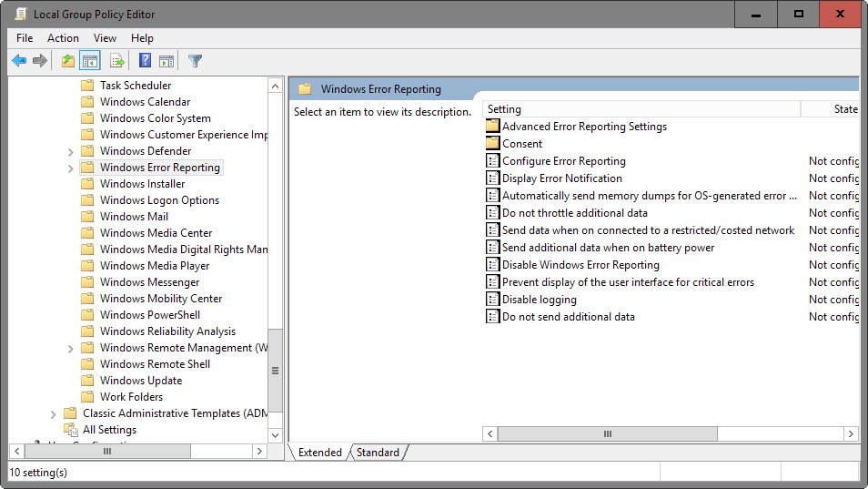
Task: Expand the Windows Error Reporting tree node
Action: [x=70, y=168]
